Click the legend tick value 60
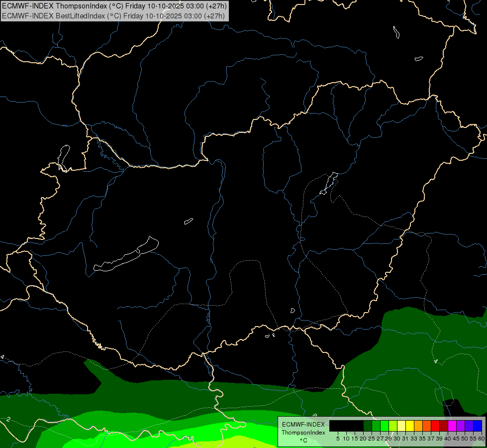Image resolution: width=487 pixels, height=448 pixels. point(482,439)
